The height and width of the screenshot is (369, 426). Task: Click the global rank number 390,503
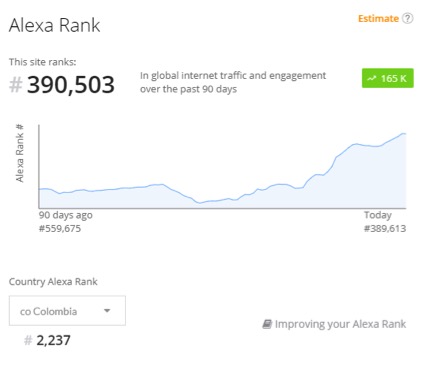[71, 85]
